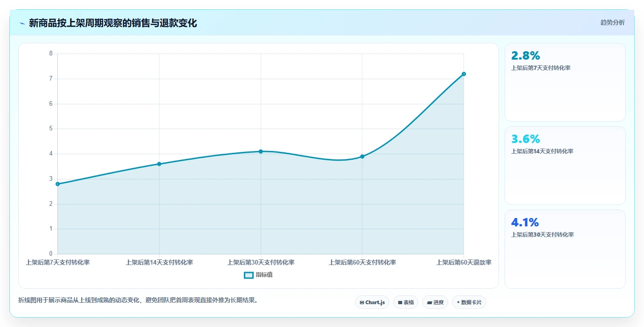Click data point for 上架后第14天支付转化率
Image resolution: width=644 pixels, height=327 pixels.
pos(159,164)
